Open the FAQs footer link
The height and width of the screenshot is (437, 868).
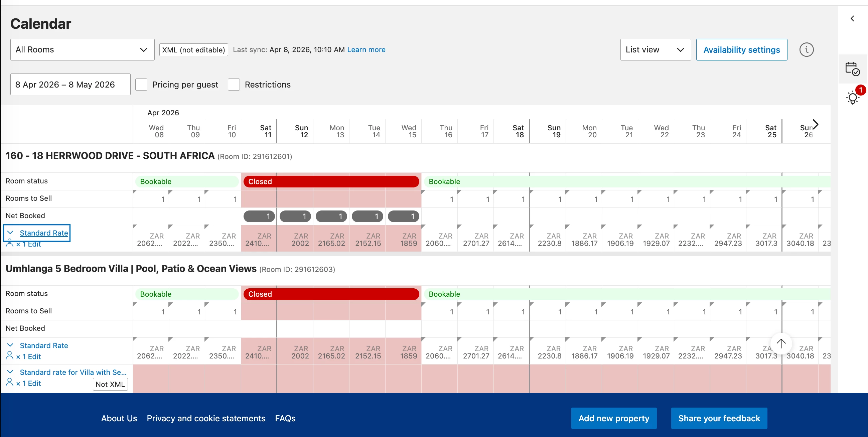285,418
